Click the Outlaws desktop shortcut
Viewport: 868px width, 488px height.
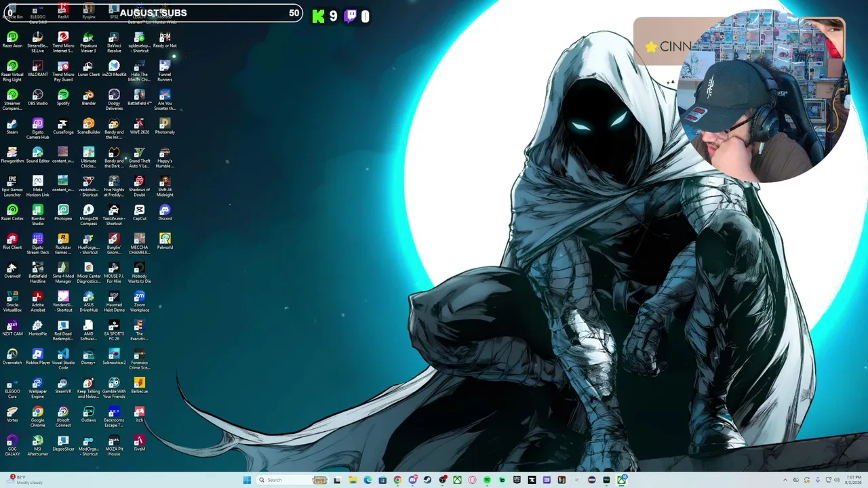click(89, 415)
